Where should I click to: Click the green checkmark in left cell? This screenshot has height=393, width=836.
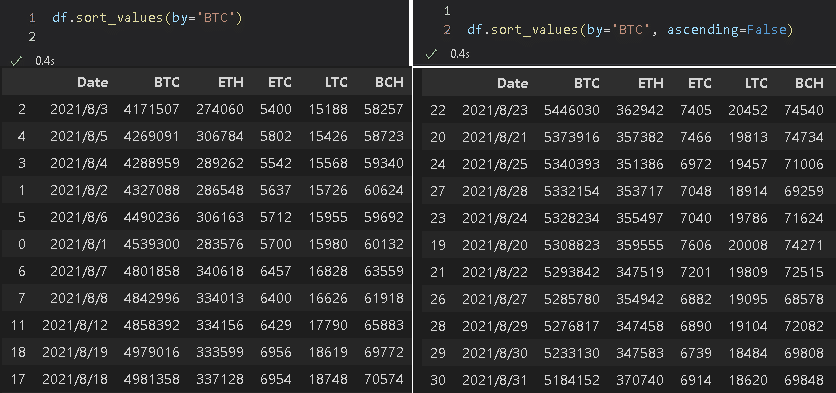(x=16, y=61)
